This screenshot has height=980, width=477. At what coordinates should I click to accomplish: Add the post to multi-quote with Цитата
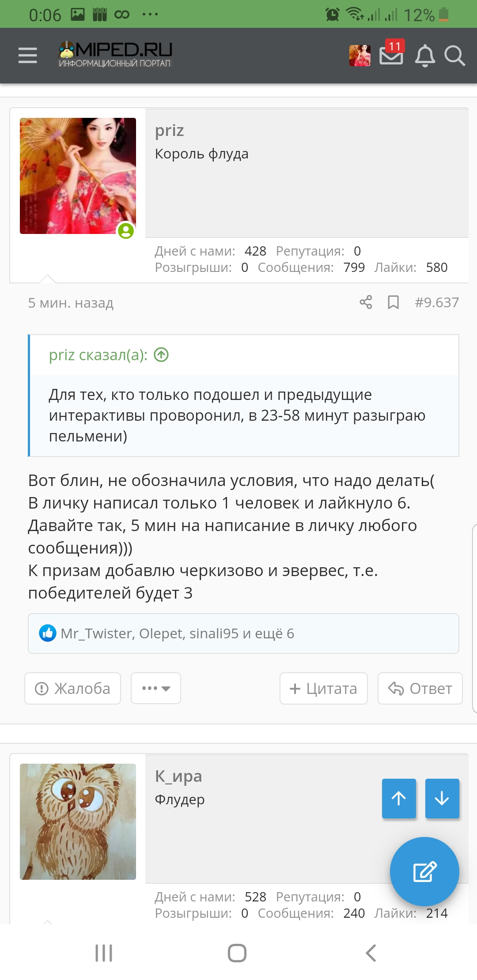point(324,688)
